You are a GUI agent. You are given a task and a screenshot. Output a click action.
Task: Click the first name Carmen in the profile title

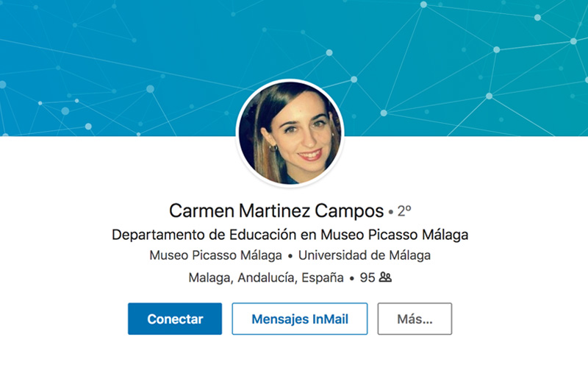[x=201, y=210]
